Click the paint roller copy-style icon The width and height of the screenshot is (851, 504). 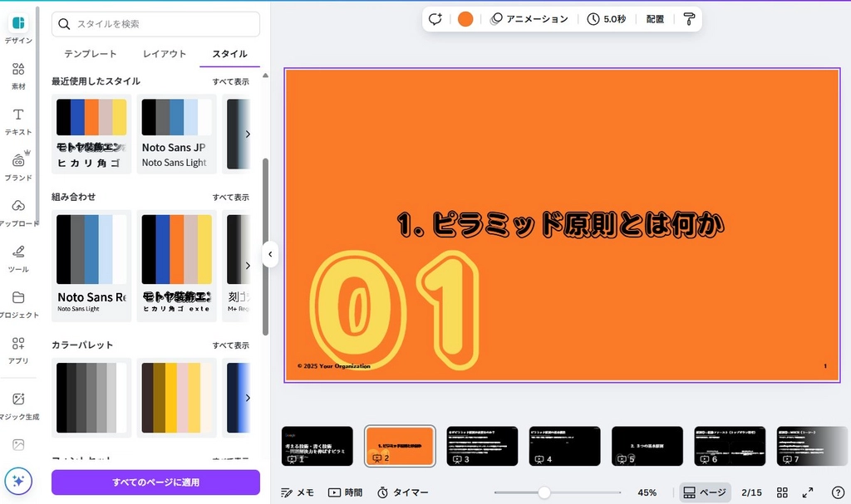[689, 19]
